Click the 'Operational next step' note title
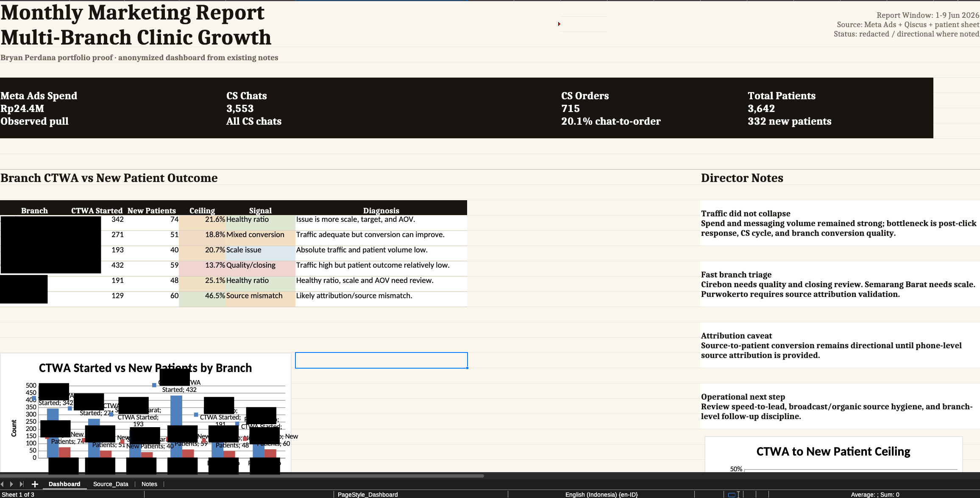The image size is (980, 498). coord(743,397)
